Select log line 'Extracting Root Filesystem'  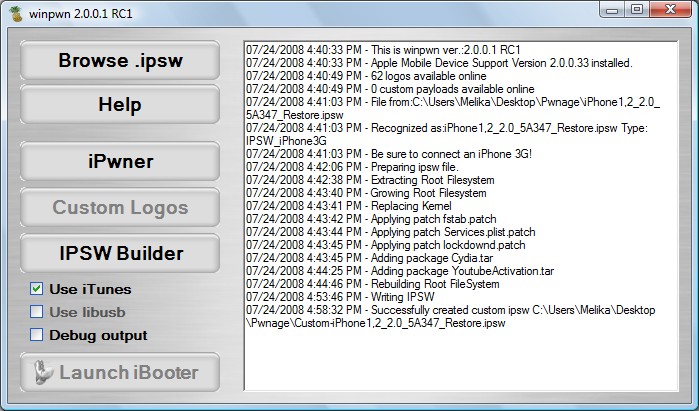370,180
